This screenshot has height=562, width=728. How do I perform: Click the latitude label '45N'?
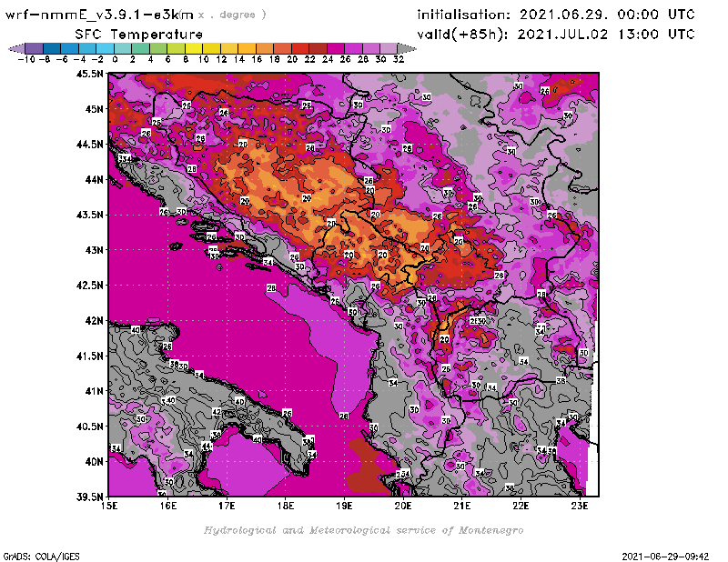(94, 109)
